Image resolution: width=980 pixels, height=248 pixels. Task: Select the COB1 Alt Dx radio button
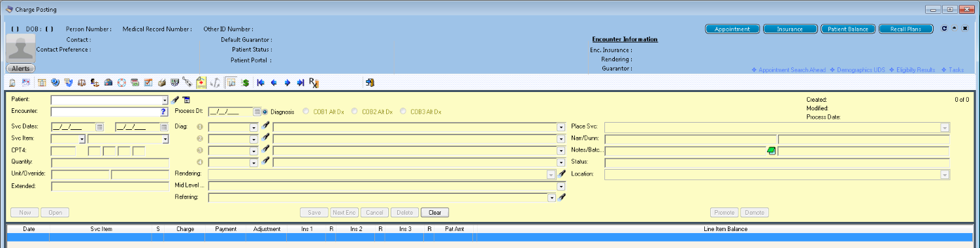pos(306,112)
